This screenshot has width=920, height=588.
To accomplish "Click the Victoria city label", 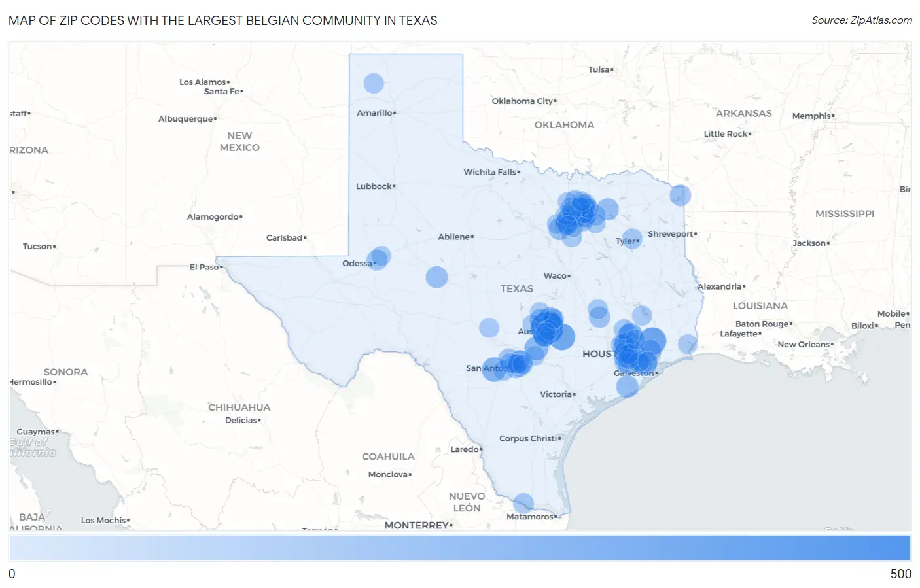I will click(x=556, y=394).
